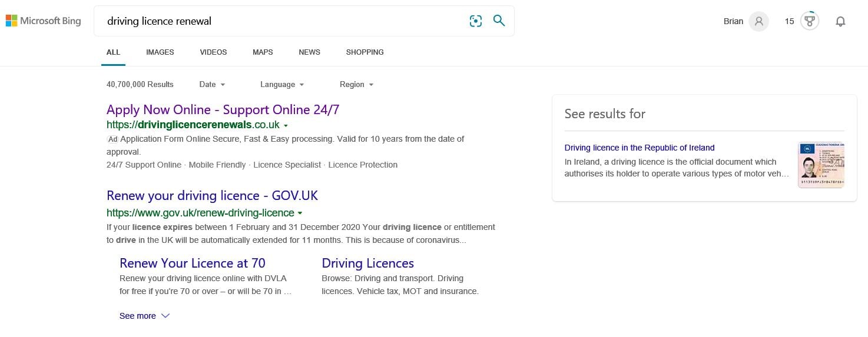The width and height of the screenshot is (868, 337).
Task: Open the Date filter dropdown
Action: click(x=212, y=85)
